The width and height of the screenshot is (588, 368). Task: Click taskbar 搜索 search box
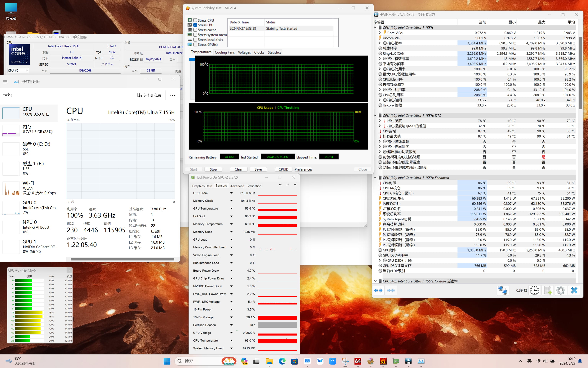click(x=206, y=361)
